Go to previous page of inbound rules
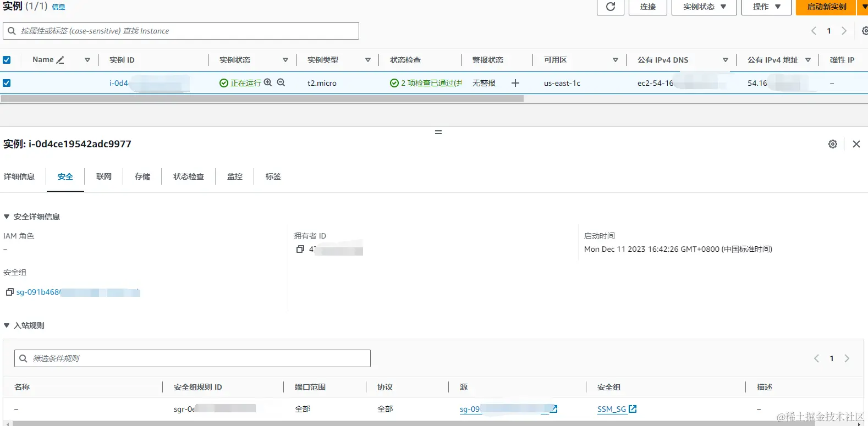The height and width of the screenshot is (426, 868). 817,358
